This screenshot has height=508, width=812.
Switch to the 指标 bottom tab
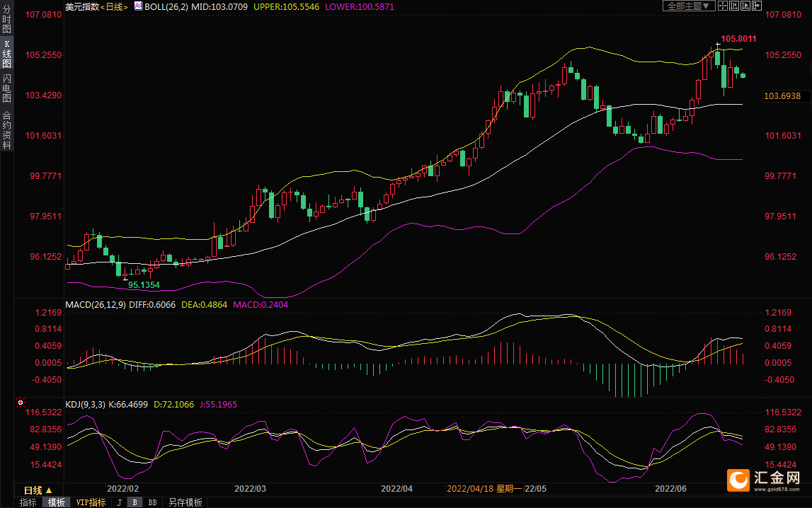point(28,502)
